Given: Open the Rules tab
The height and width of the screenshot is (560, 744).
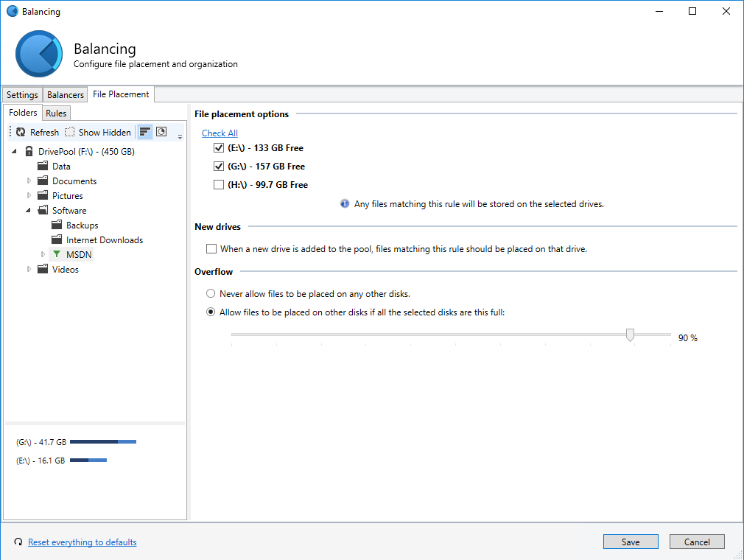Looking at the screenshot, I should tap(56, 113).
